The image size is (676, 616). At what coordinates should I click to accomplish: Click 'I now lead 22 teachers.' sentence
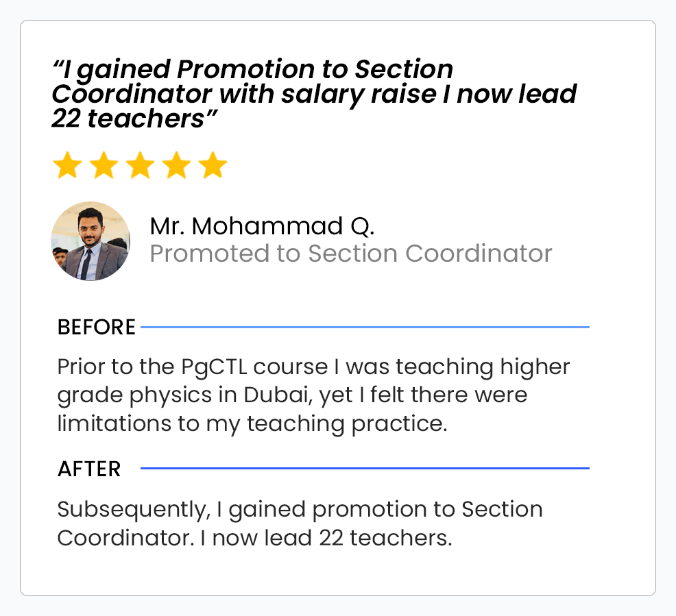(326, 538)
